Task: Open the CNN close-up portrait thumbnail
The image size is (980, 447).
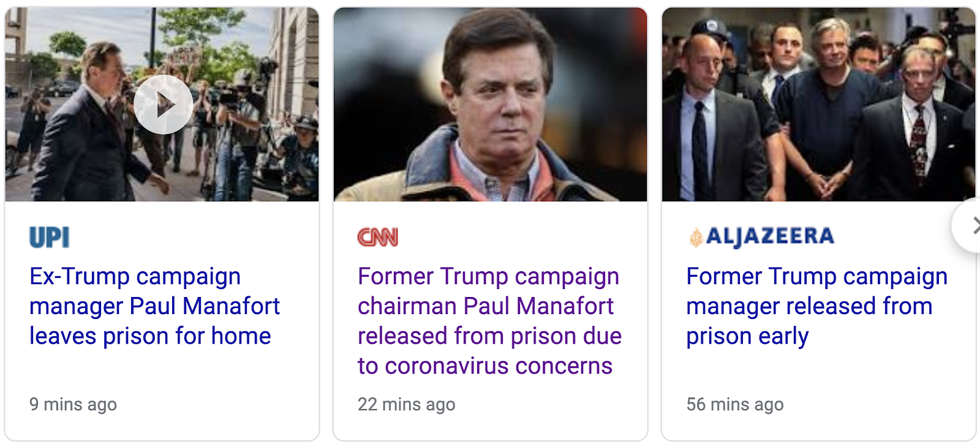Action: [490, 105]
